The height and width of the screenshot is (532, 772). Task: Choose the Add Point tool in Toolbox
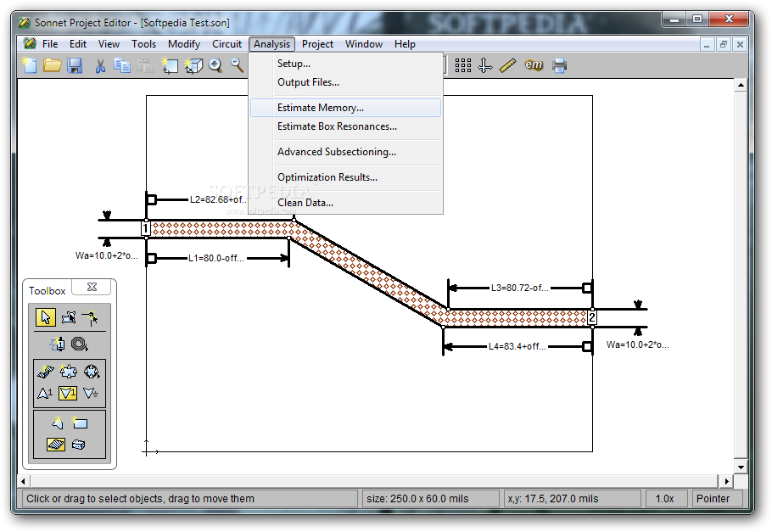91,317
